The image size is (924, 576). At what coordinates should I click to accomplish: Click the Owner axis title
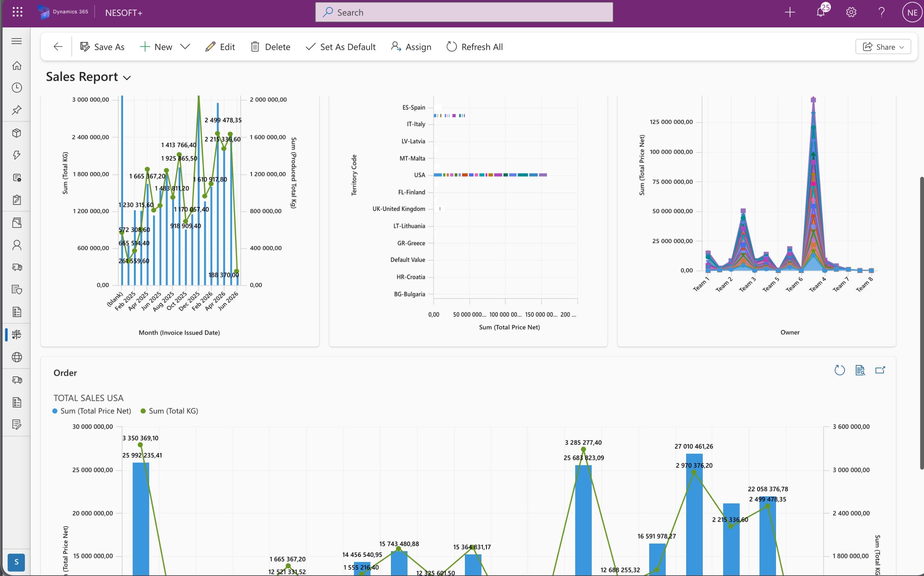point(790,332)
